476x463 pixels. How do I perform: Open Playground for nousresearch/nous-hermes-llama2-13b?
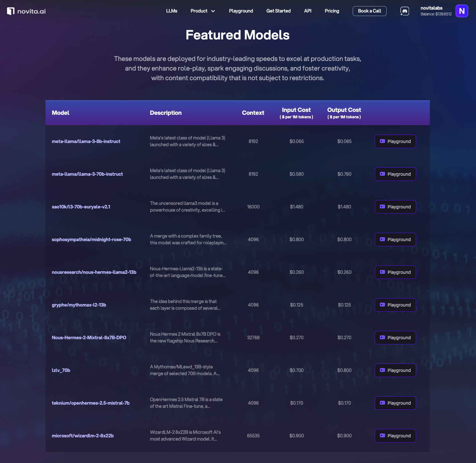(x=395, y=272)
